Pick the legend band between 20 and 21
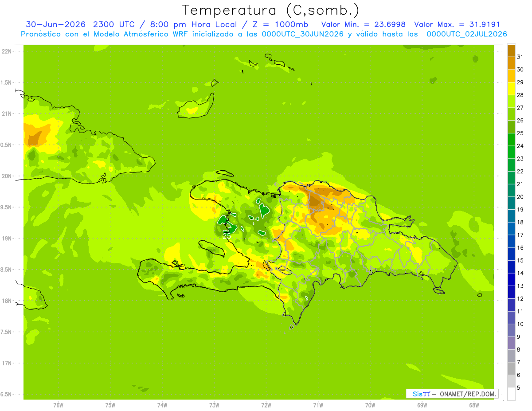Viewport: 532px width, 411px height. (x=511, y=190)
